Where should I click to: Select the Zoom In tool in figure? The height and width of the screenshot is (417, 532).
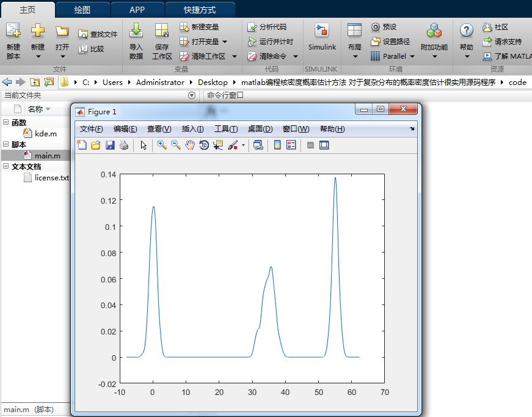coord(161,146)
